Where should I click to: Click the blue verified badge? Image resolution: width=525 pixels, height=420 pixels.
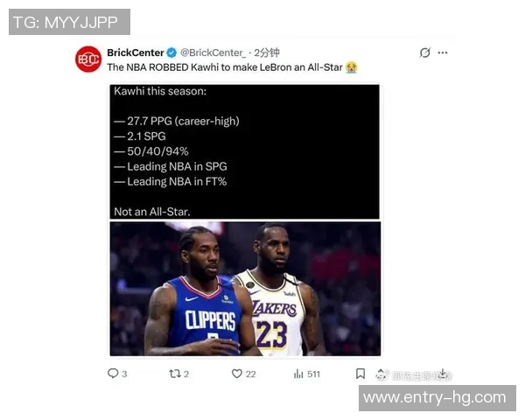pyautogui.click(x=171, y=52)
